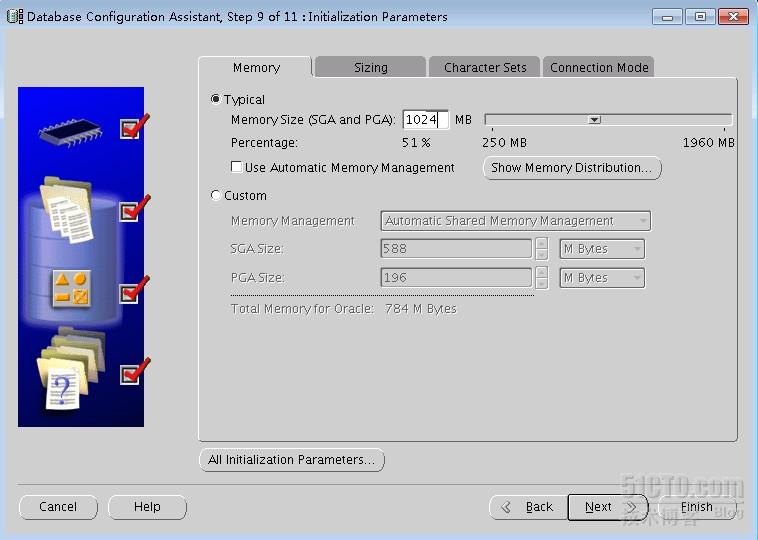The width and height of the screenshot is (758, 540).
Task: Switch to the Sizing tab
Action: point(370,67)
